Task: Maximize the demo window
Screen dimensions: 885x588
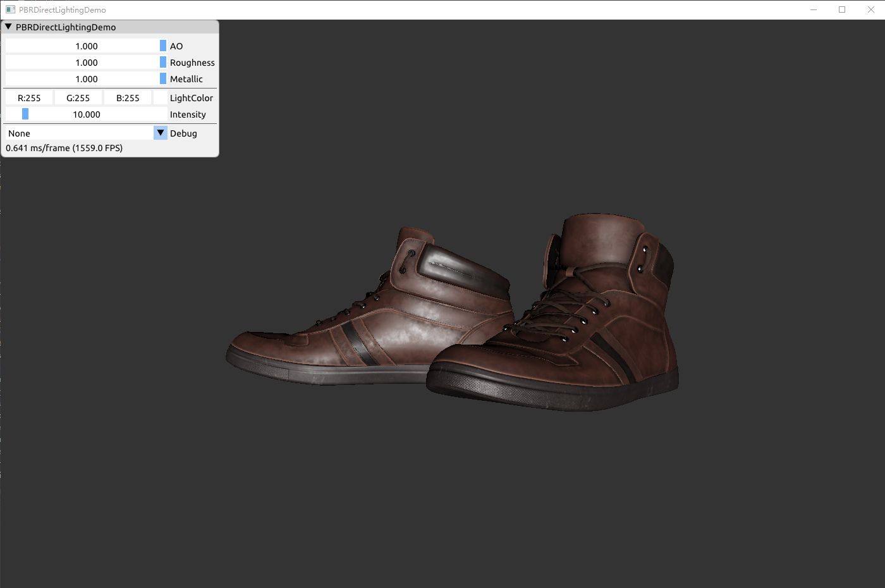Action: tap(842, 9)
